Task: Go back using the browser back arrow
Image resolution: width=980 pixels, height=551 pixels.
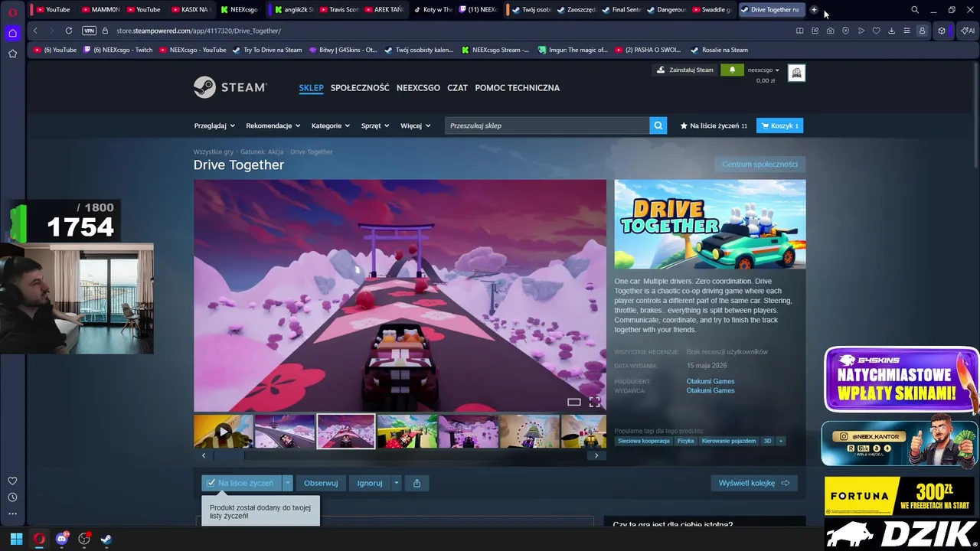Action: tap(35, 31)
